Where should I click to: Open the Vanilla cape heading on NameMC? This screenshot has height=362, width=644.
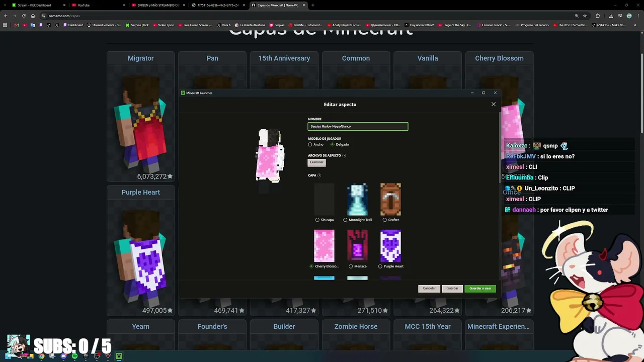pyautogui.click(x=428, y=58)
